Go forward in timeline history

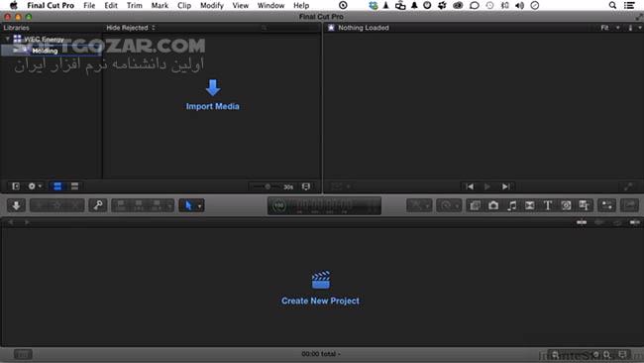[x=27, y=222]
